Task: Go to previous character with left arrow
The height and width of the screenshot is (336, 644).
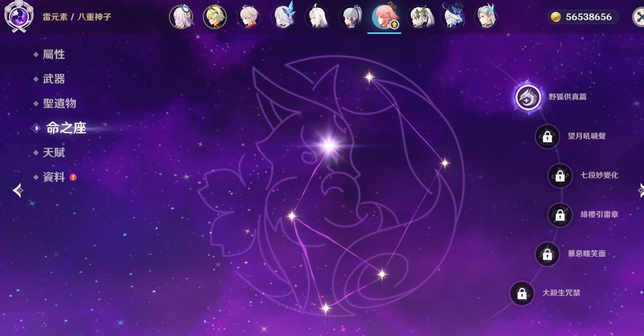Action: [x=17, y=190]
